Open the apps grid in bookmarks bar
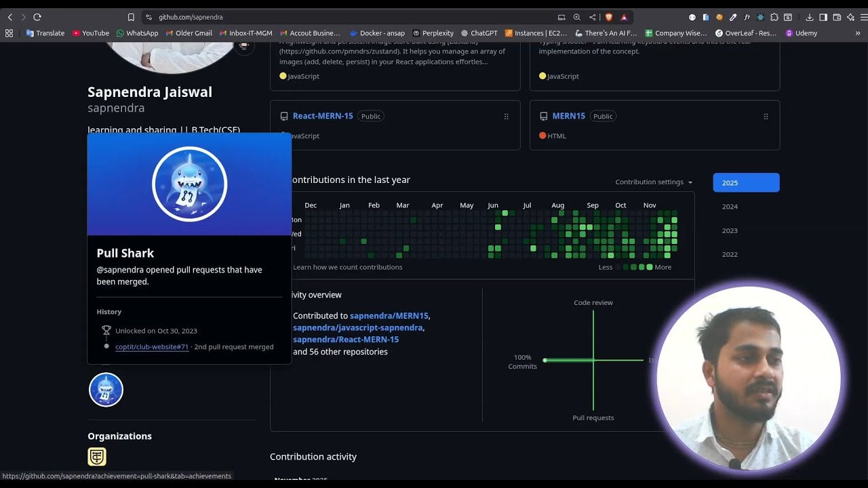The image size is (868, 488). [x=9, y=33]
